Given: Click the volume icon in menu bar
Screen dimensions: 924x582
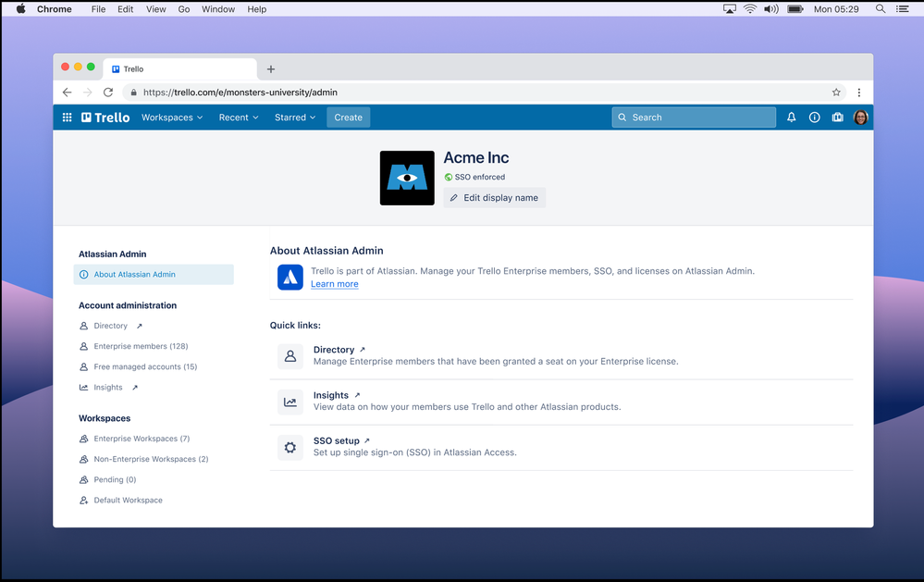Looking at the screenshot, I should [x=771, y=9].
